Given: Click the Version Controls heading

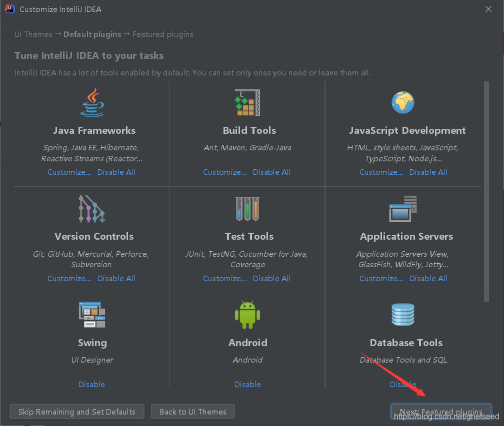Looking at the screenshot, I should point(94,236).
